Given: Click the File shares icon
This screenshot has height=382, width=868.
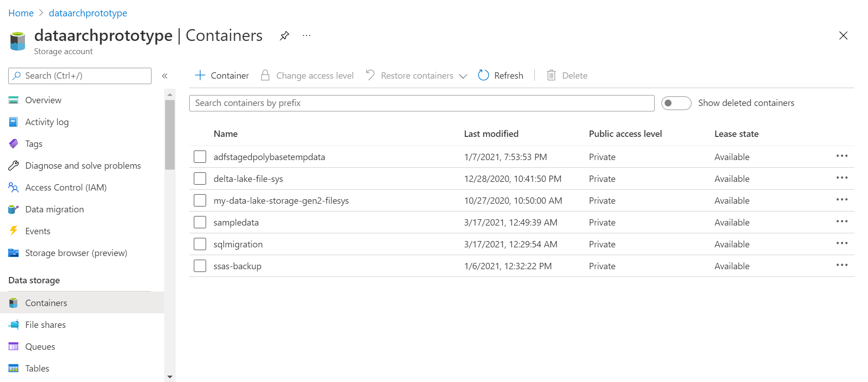Looking at the screenshot, I should tap(14, 325).
